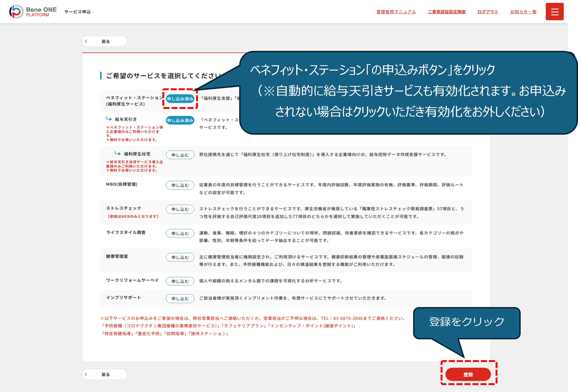Screen dimensions: 578x392
Task: Open お知らせ一覧 link
Action: click(x=523, y=12)
